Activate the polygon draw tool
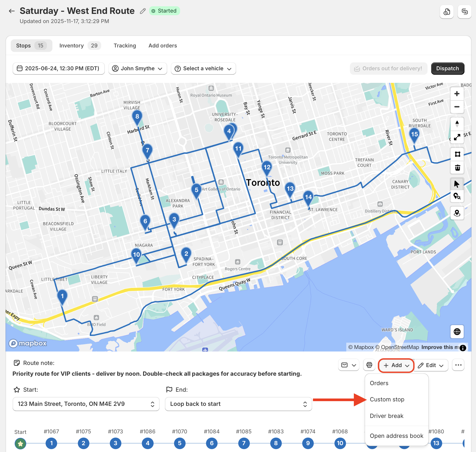The image size is (476, 452). (x=457, y=154)
